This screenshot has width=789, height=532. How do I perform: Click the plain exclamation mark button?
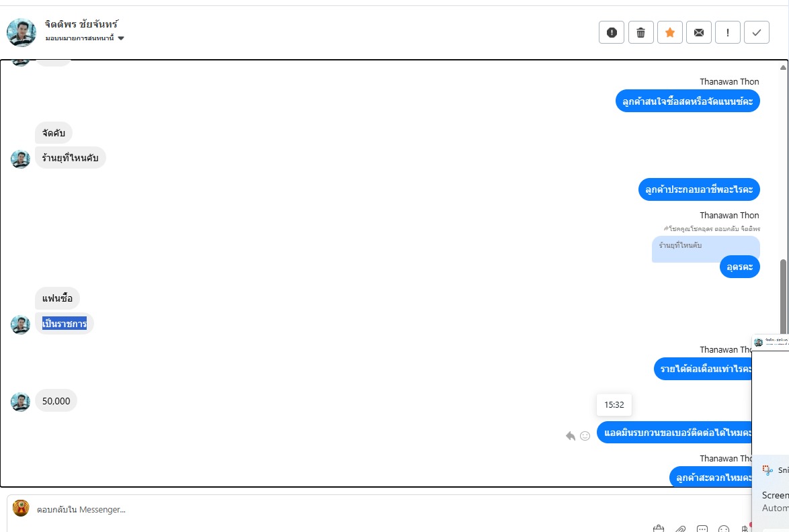(728, 32)
